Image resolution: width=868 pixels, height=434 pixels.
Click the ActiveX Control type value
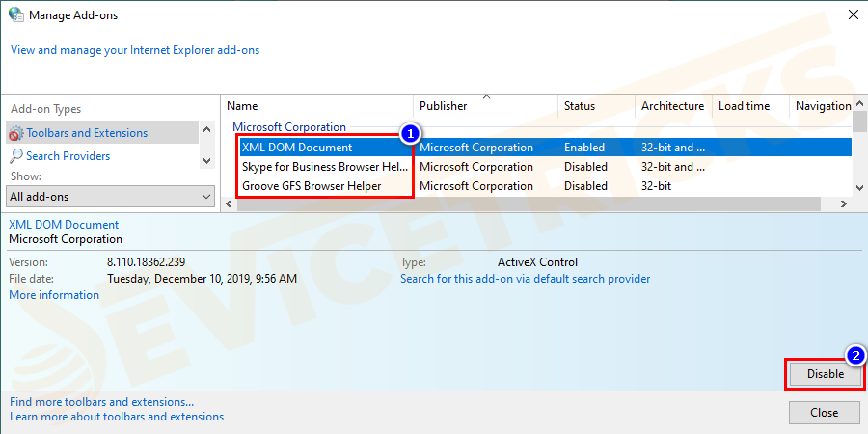tap(537, 261)
